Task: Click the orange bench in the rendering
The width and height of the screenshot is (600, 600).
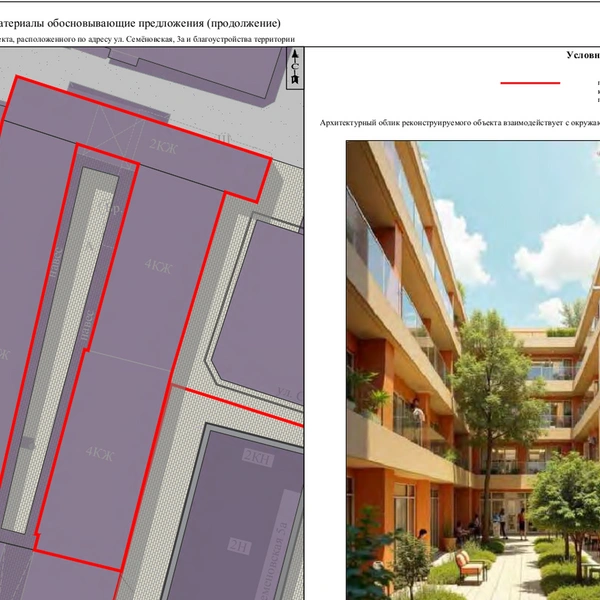Action: coord(471,565)
